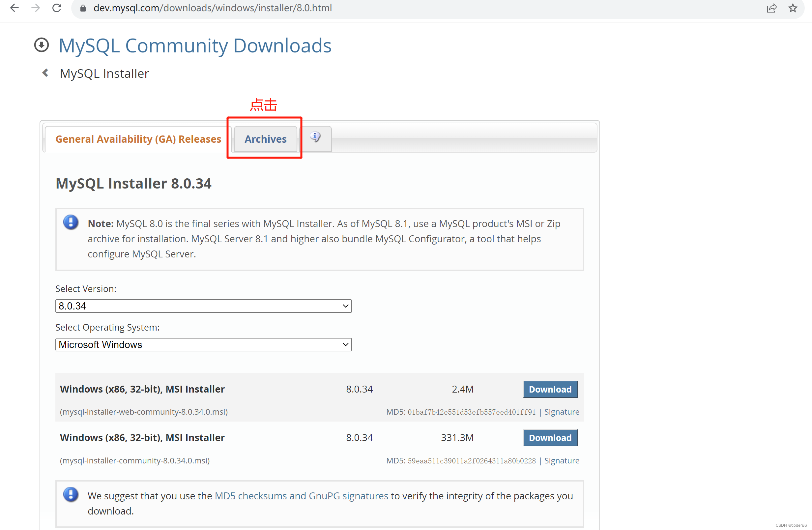Click the circled download arrow icon
This screenshot has width=812, height=530.
(x=42, y=45)
